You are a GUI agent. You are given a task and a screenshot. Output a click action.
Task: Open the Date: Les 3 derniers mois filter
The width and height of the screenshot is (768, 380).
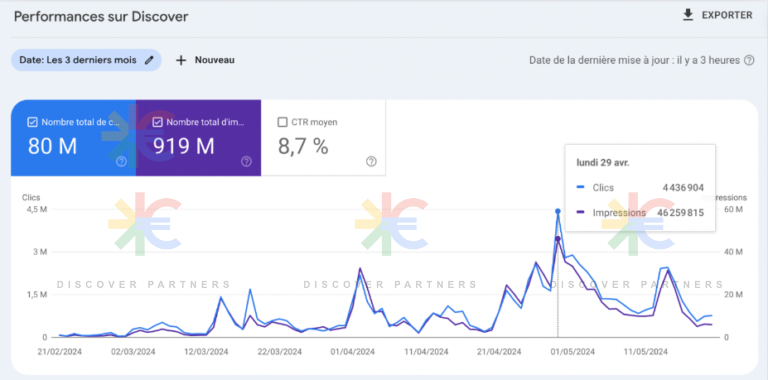86,60
